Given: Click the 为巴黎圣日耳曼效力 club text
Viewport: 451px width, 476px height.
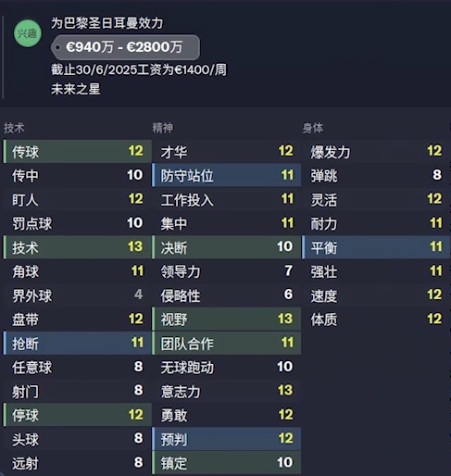Looking at the screenshot, I should click(106, 23).
